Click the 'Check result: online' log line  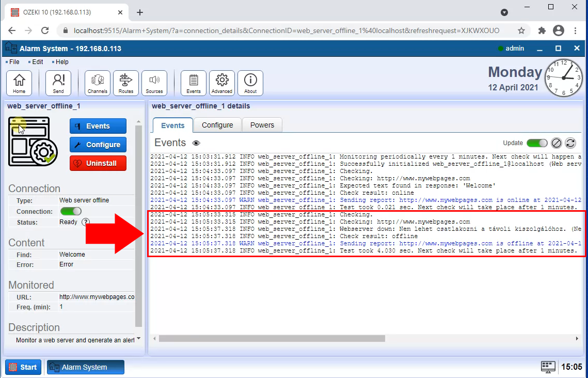click(x=282, y=193)
